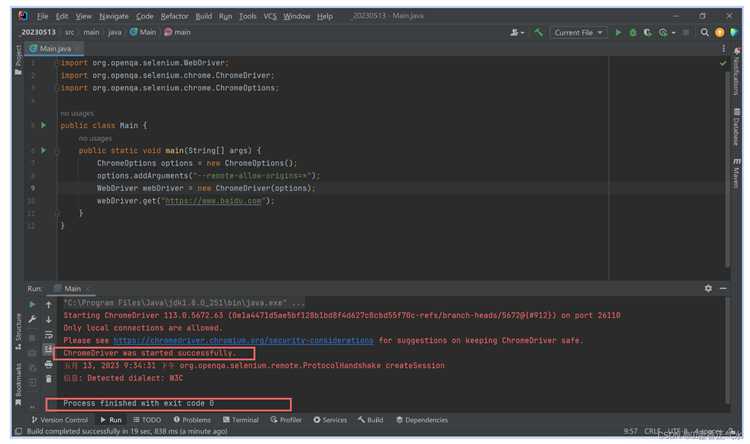Open the chromedriver security-considerations link

[x=243, y=341]
